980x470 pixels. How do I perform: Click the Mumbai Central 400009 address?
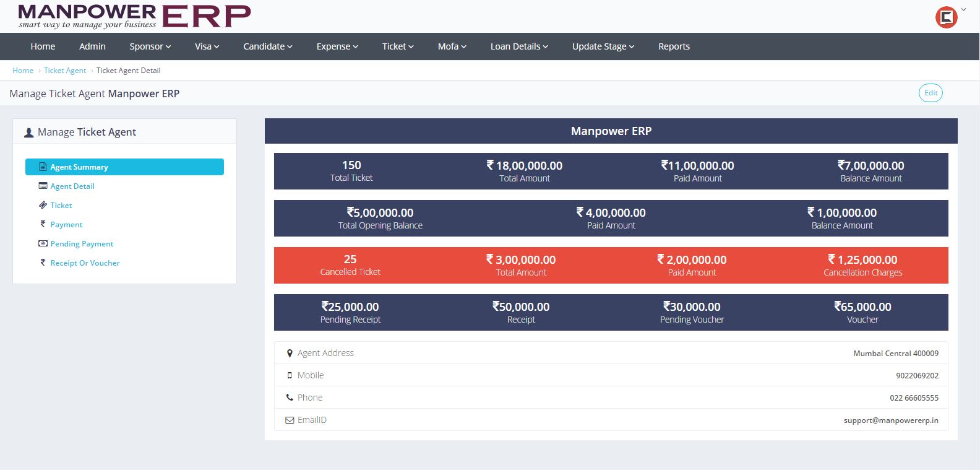[896, 354]
